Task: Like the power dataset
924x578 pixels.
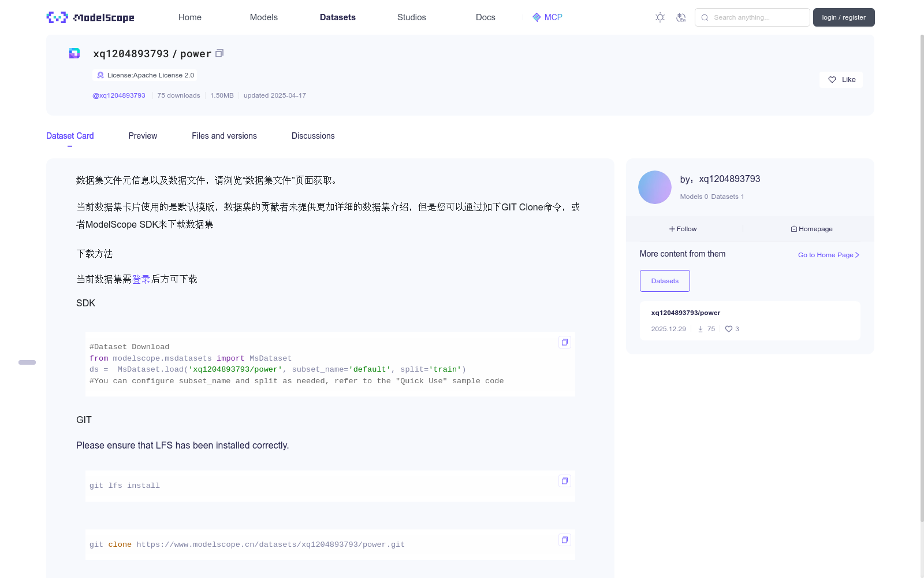Action: pyautogui.click(x=841, y=80)
